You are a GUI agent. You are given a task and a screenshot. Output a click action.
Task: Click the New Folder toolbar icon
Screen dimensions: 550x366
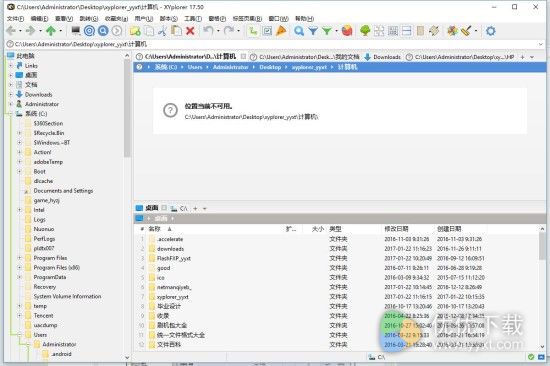click(135, 31)
